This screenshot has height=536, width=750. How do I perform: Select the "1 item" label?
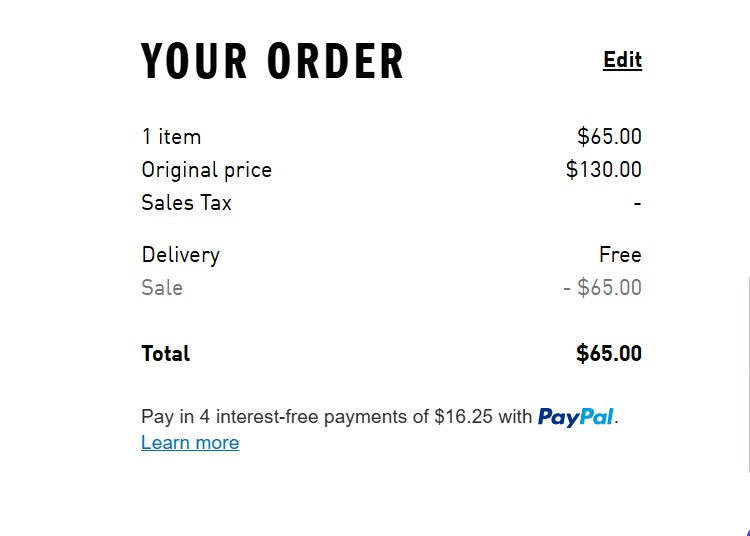[171, 137]
